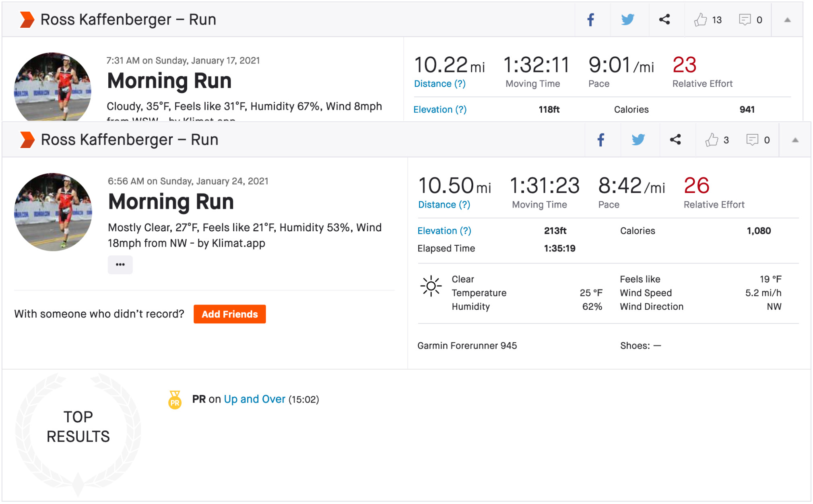Click share icon on January 24 run
The image size is (813, 504).
coord(675,140)
